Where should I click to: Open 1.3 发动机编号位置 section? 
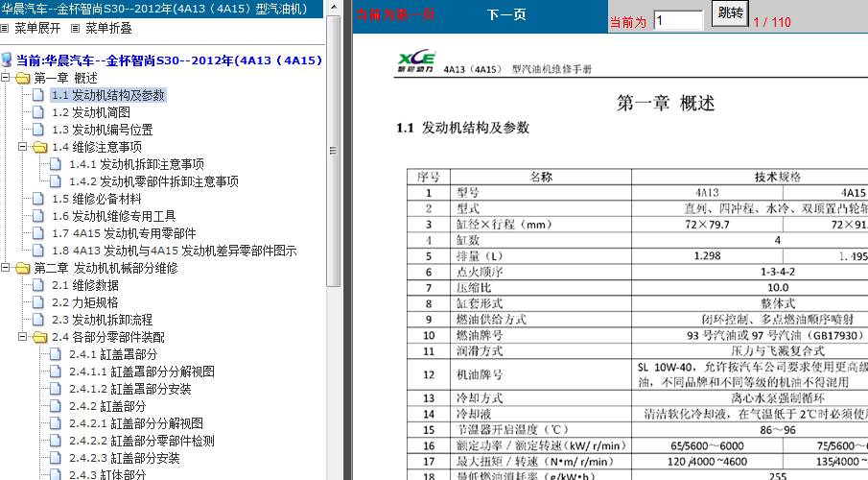(x=102, y=130)
